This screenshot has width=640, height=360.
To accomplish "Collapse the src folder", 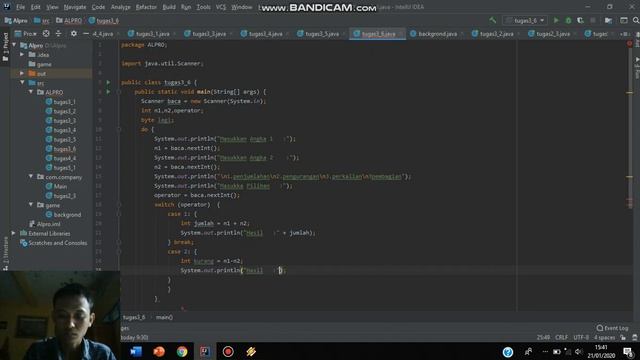I will (x=22, y=82).
